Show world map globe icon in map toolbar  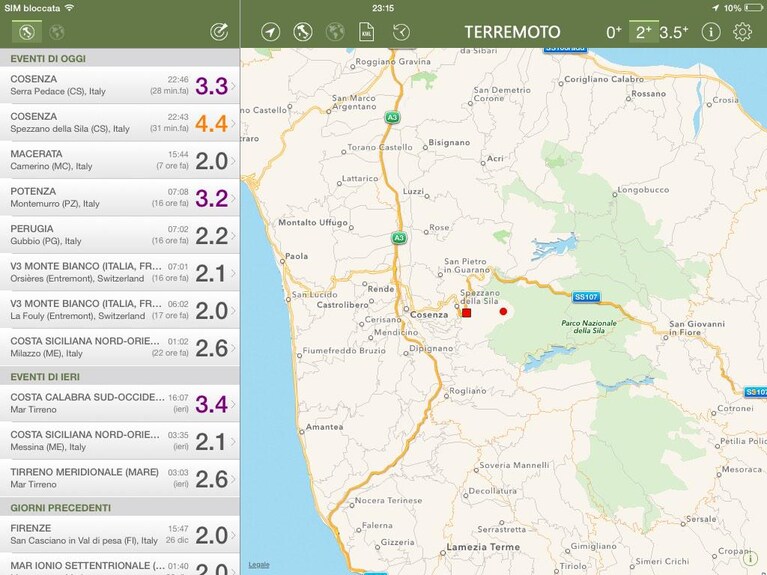click(335, 32)
